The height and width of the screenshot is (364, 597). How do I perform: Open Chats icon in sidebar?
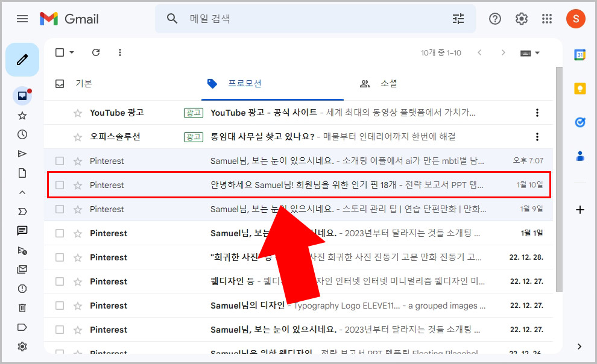(x=22, y=230)
